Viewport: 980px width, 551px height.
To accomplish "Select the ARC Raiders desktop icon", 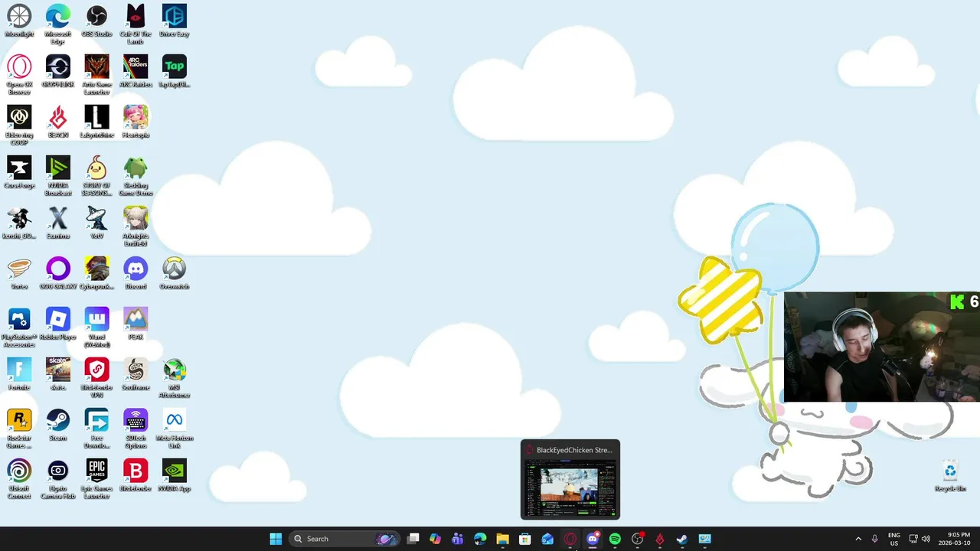I will 136,71.
